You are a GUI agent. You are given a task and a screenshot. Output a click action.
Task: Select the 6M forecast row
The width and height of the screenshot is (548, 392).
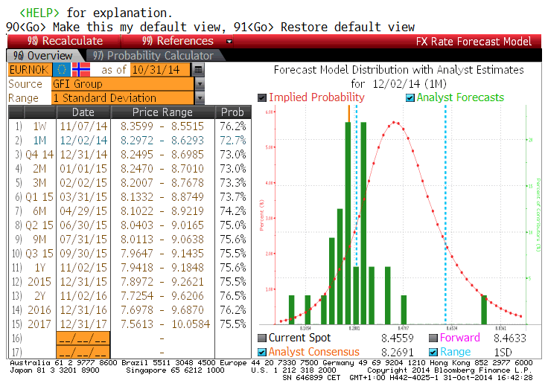[130, 211]
